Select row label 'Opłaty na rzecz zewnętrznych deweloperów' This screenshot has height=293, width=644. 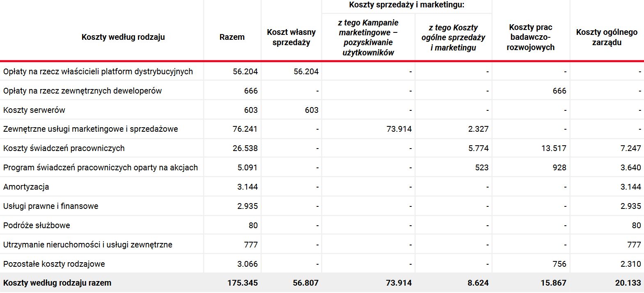[83, 91]
